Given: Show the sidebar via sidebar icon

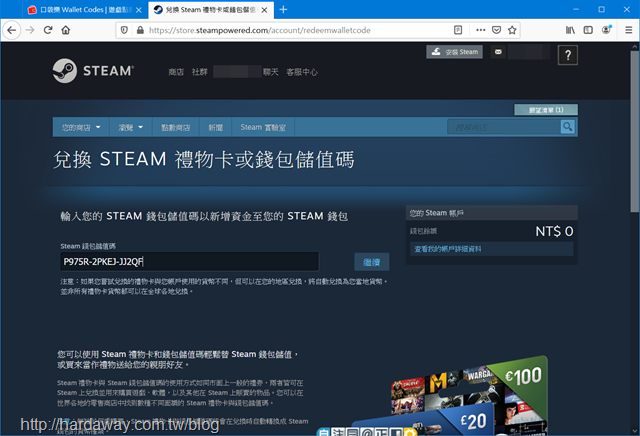Looking at the screenshot, I should (588, 30).
